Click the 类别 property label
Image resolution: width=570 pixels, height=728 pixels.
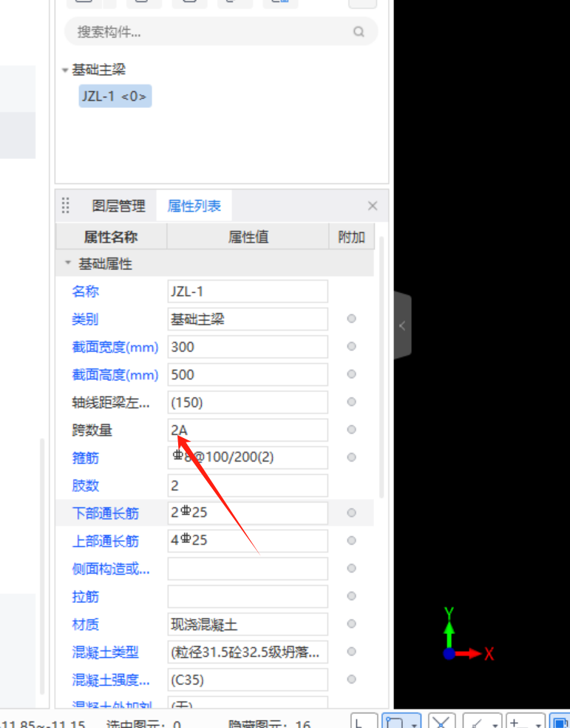click(85, 320)
